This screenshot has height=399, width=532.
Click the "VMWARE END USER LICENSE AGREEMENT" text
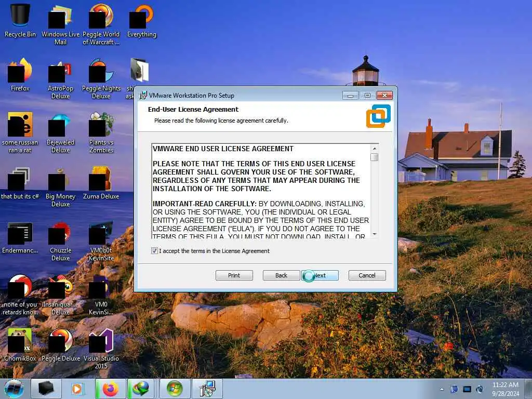223,149
